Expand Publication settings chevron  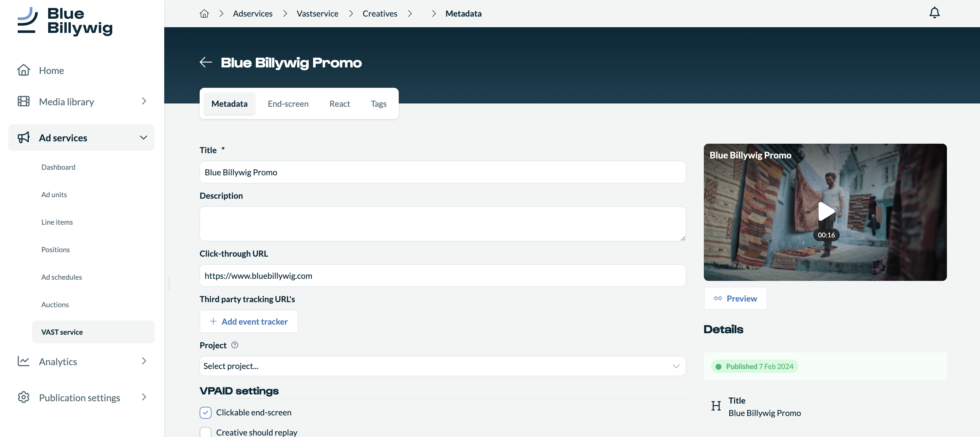tap(144, 397)
